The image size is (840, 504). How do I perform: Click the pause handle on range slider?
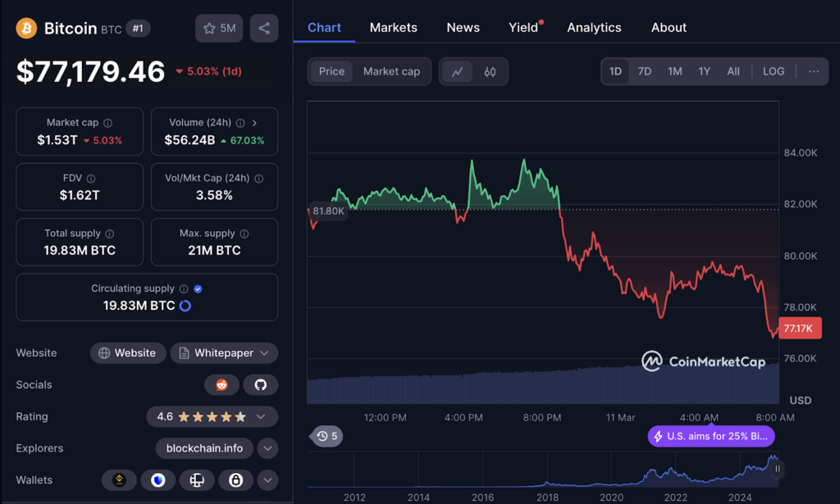coord(777,470)
